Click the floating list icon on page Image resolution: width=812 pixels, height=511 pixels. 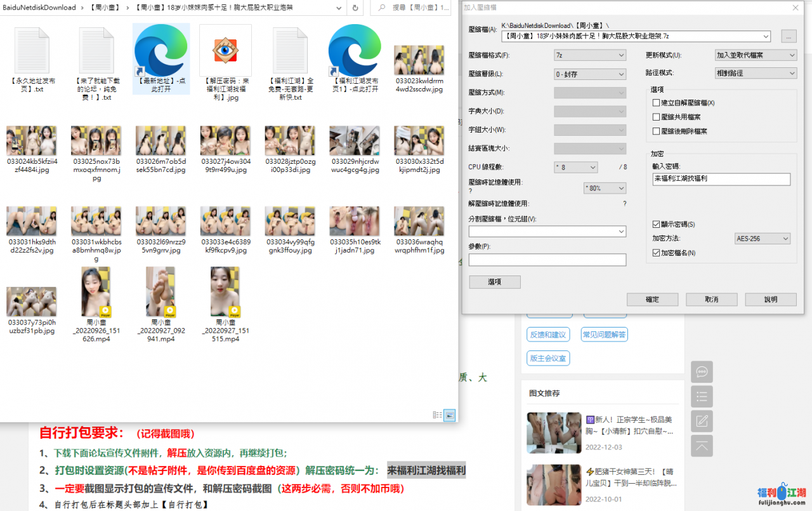702,397
